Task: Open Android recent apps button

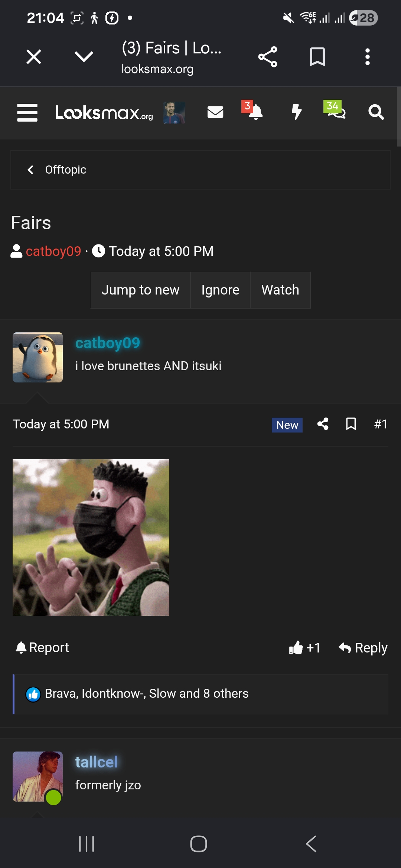Action: (x=87, y=844)
